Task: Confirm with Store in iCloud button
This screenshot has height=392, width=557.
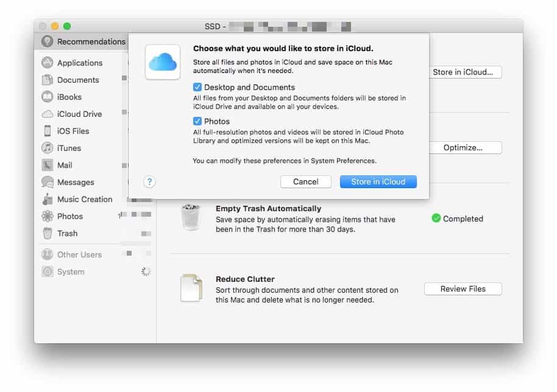Action: 378,181
